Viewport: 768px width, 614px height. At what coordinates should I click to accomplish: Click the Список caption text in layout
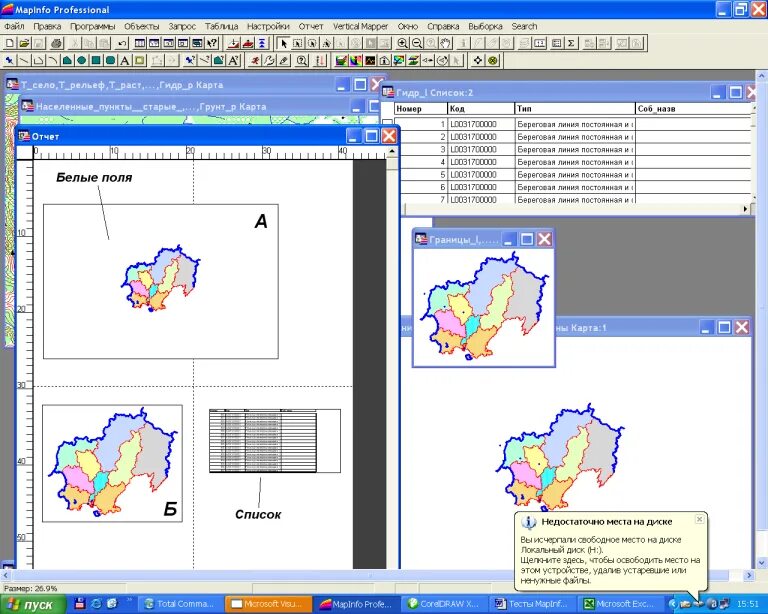coord(258,515)
